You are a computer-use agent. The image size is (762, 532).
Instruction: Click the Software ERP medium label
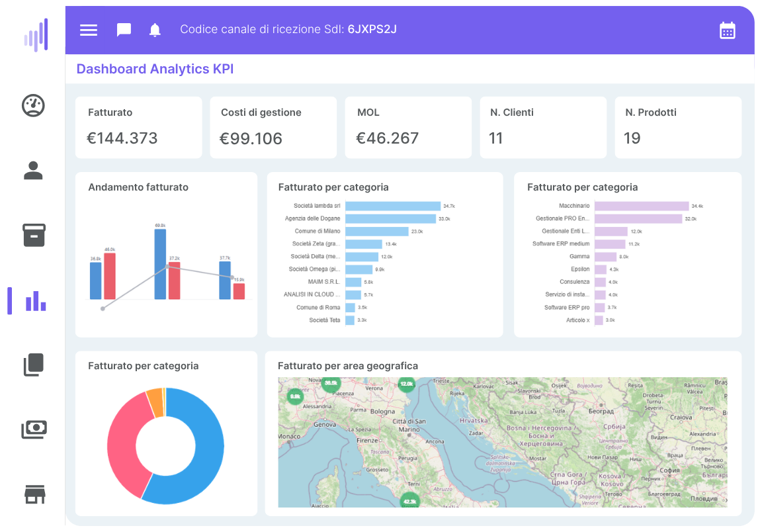pyautogui.click(x=561, y=244)
